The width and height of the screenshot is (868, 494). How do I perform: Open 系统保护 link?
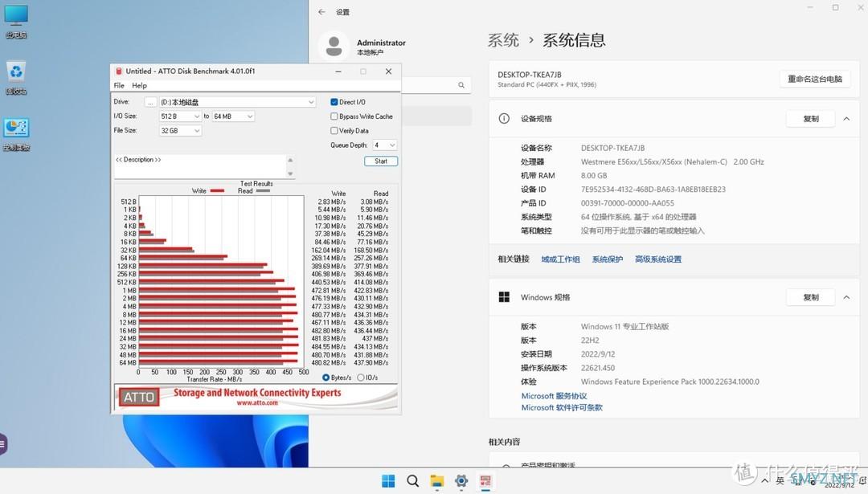[x=608, y=259]
